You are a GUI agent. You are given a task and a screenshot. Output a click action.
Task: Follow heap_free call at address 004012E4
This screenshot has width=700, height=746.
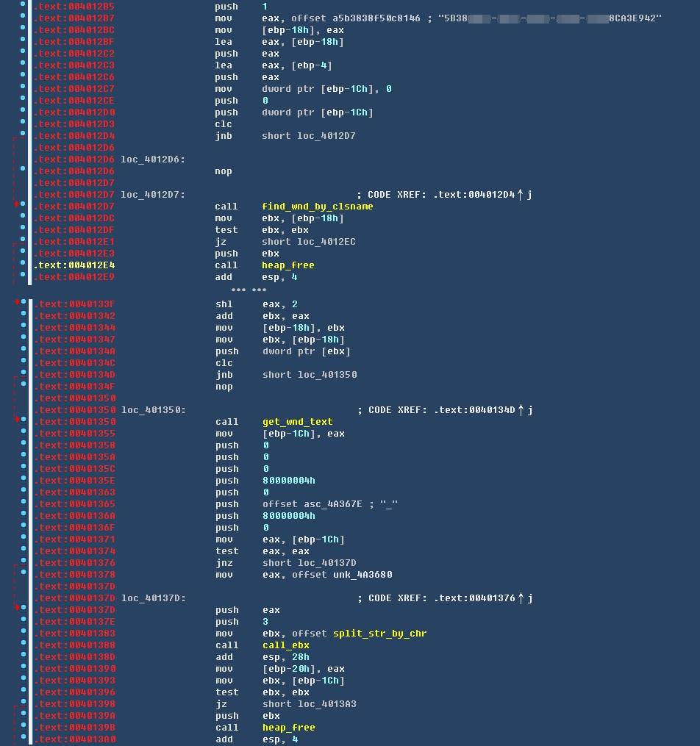287,265
